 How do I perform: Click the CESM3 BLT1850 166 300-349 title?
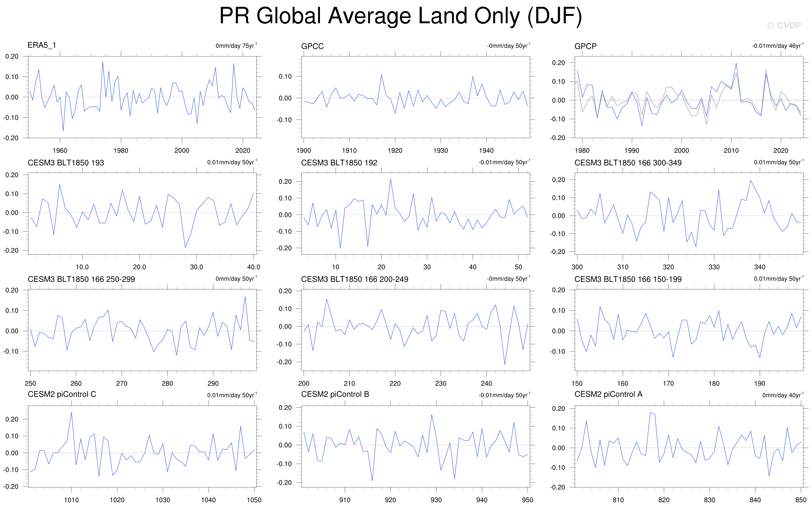(628, 163)
